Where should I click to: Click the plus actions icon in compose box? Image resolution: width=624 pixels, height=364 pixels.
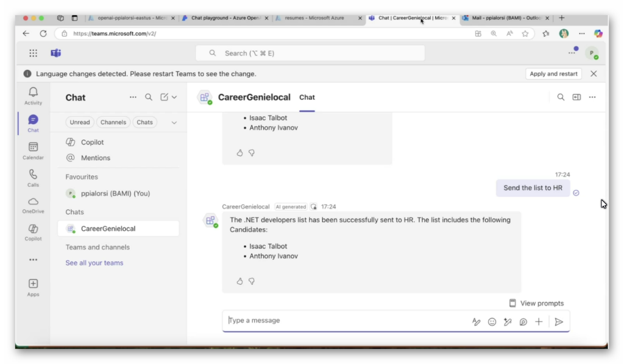pos(539,322)
